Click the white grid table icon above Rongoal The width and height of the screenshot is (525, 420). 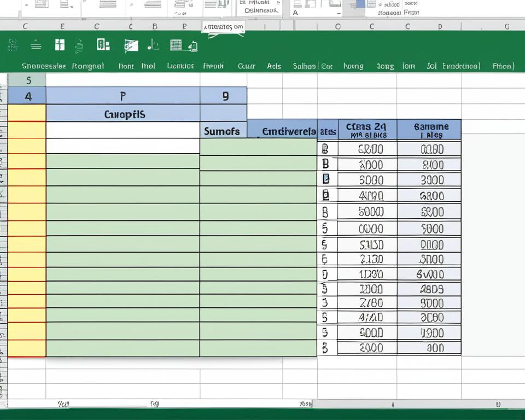(60, 45)
